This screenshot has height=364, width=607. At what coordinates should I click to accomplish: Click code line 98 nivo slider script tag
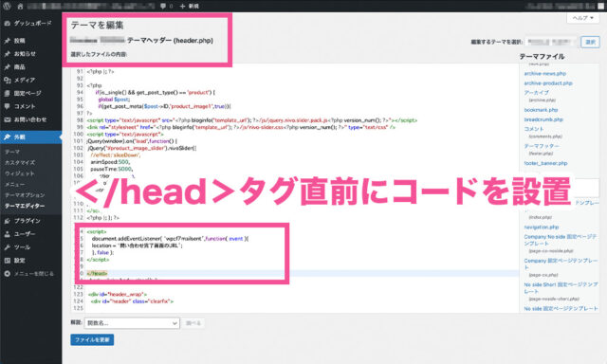(x=252, y=120)
